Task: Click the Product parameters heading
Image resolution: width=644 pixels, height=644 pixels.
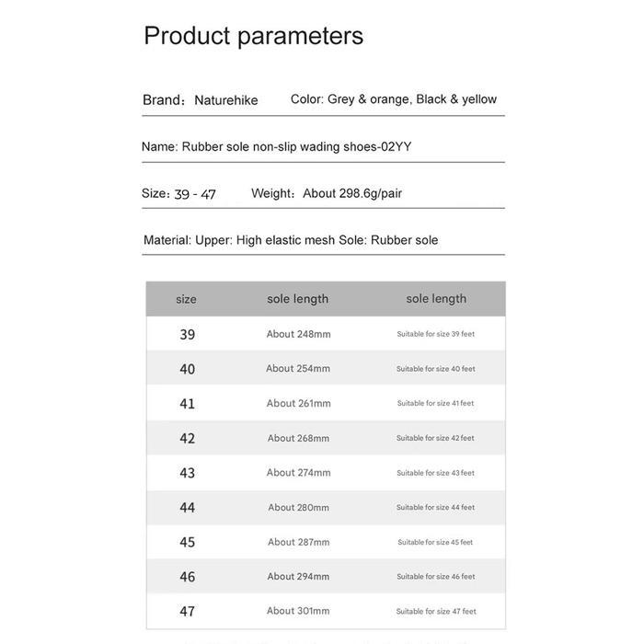Action: (253, 36)
